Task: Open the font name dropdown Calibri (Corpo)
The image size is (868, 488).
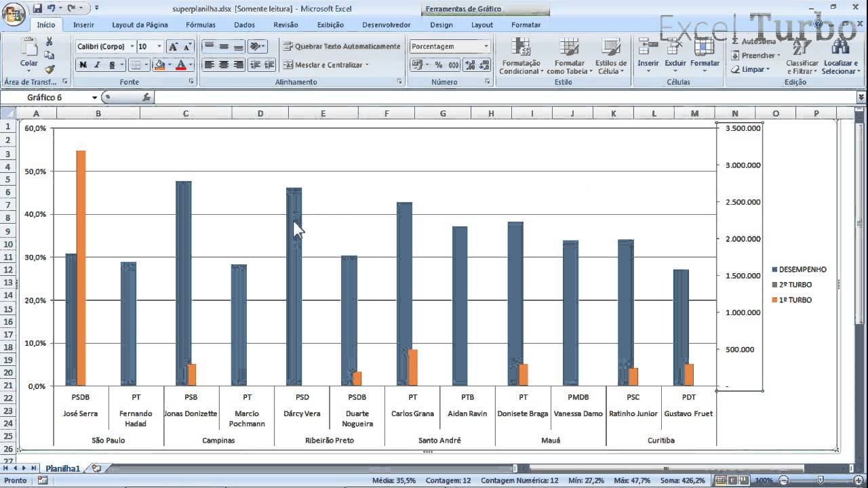Action: (x=132, y=47)
